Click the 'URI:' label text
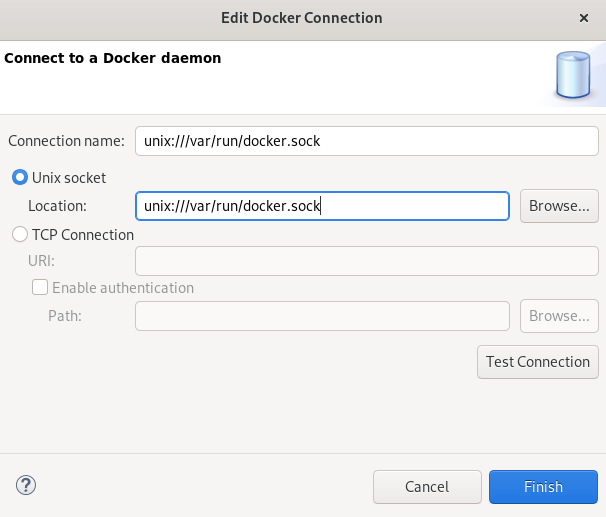The image size is (606, 517). (x=42, y=261)
